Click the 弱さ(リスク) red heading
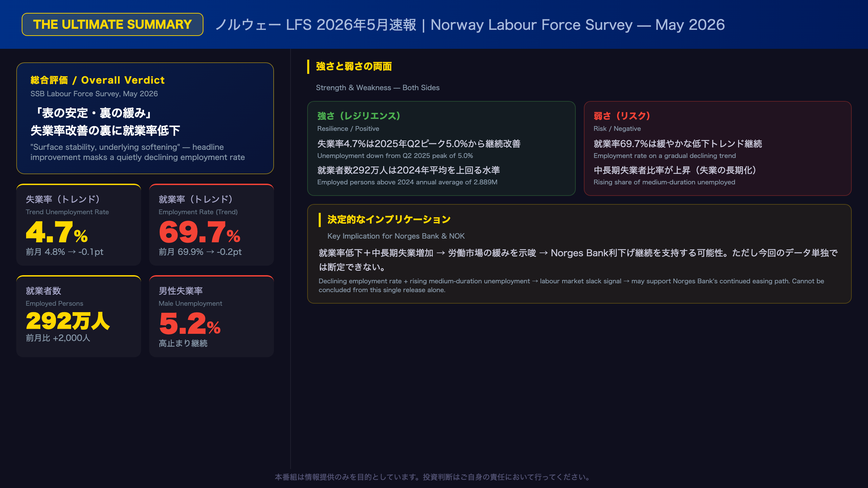This screenshot has width=868, height=488. point(622,116)
